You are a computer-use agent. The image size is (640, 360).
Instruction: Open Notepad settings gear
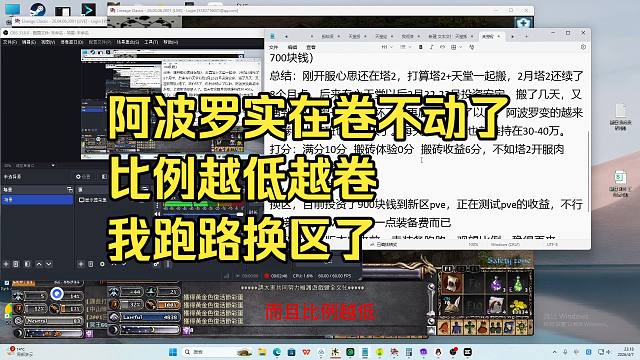[x=583, y=47]
